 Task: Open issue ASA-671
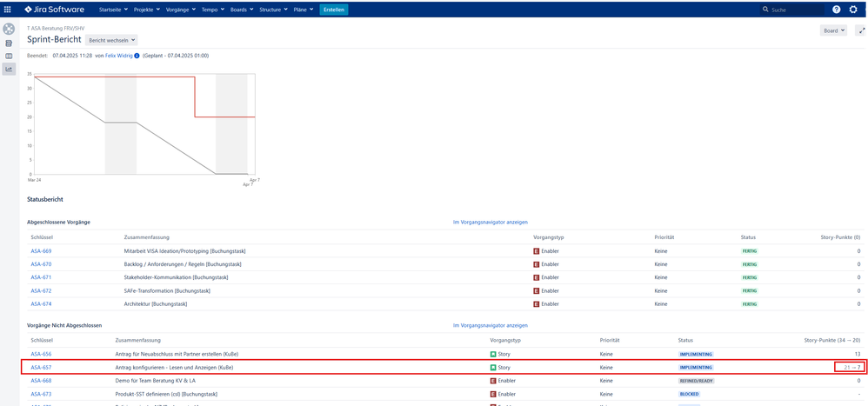click(41, 277)
